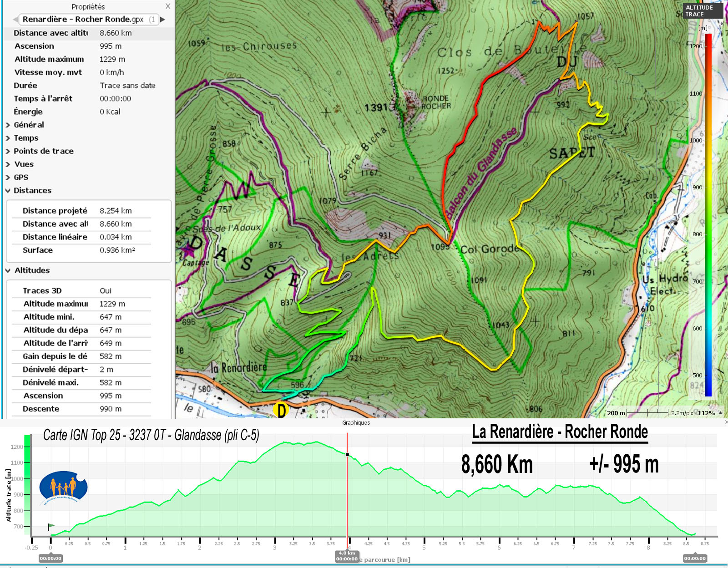Image resolution: width=728 pixels, height=569 pixels.
Task: Click the small arrow beside zoom percentage
Action: click(720, 413)
